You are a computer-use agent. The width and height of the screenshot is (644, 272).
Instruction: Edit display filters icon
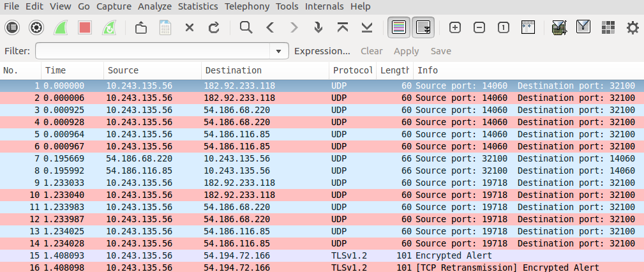[583, 27]
